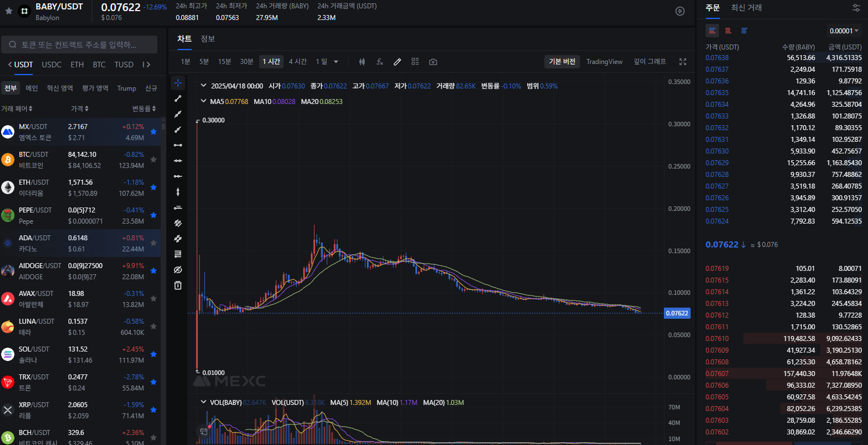Image resolution: width=868 pixels, height=445 pixels.
Task: Expand the 1일 timeframe dropdown arrow
Action: pyautogui.click(x=336, y=62)
